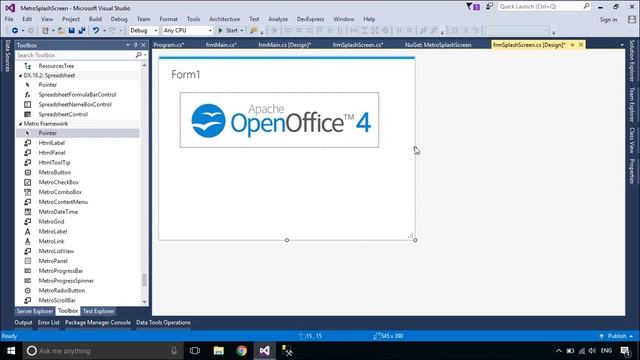Open the account picture icon beside Sign in
Screen dimensions: 640x360
coord(632,19)
